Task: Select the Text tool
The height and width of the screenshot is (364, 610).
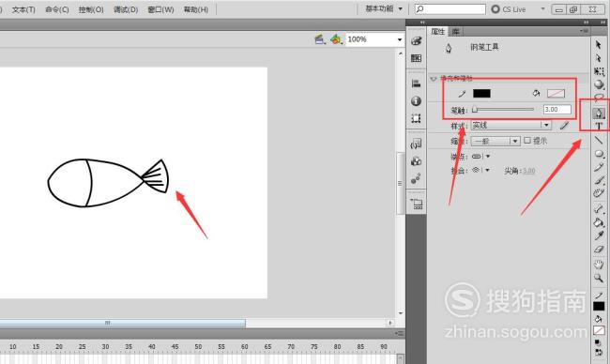Action: point(599,126)
